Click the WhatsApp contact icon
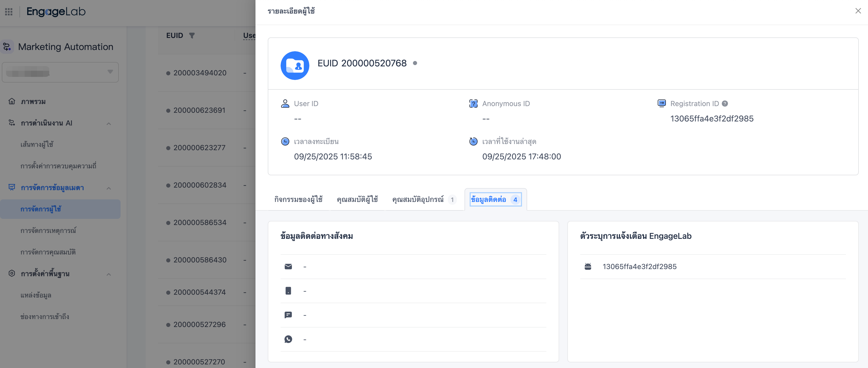The height and width of the screenshot is (368, 868). click(288, 339)
